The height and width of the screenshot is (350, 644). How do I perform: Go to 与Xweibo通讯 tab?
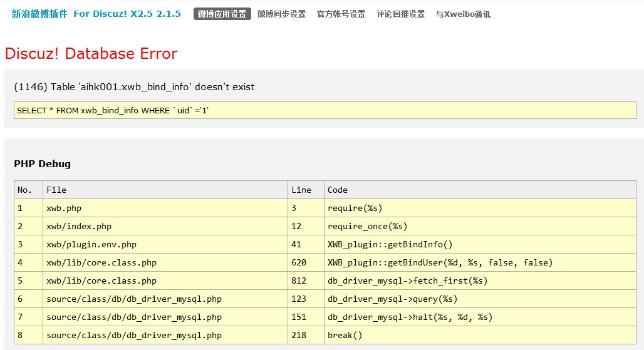[464, 14]
